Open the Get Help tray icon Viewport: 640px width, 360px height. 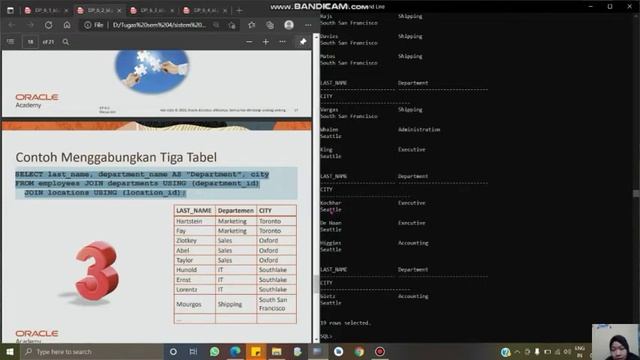coord(506,351)
